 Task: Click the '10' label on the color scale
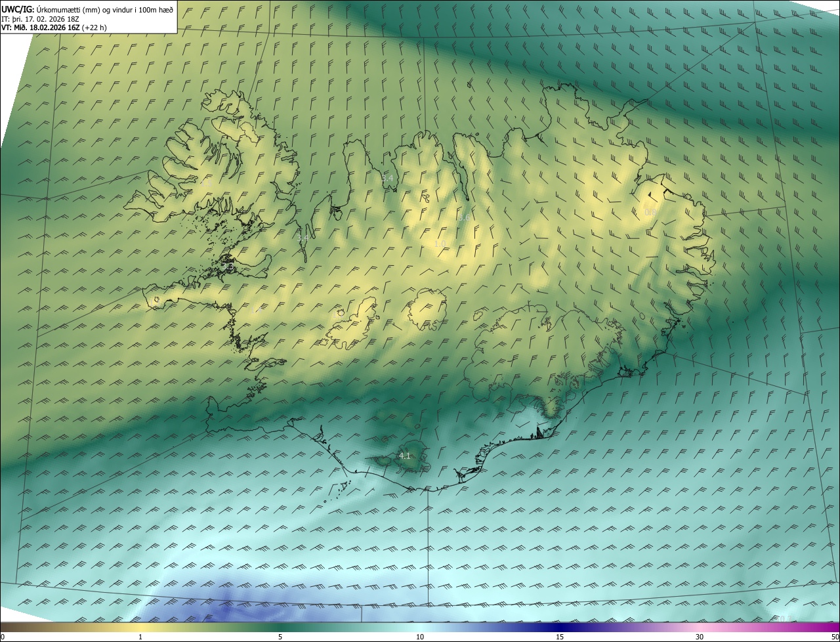pos(420,637)
